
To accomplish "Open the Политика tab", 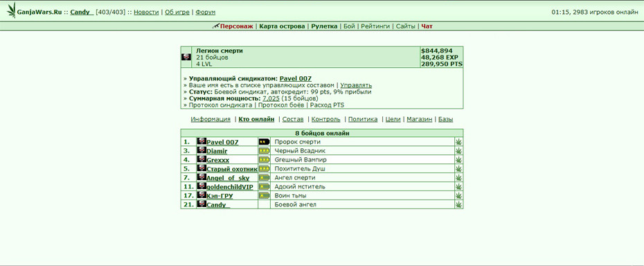I will point(363,119).
